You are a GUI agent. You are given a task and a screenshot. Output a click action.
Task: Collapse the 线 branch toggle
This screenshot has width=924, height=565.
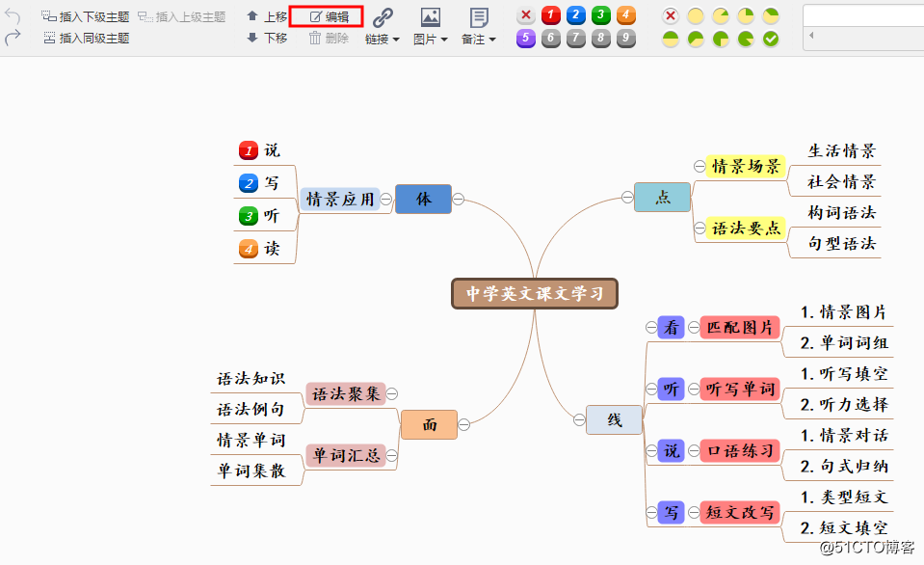579,420
